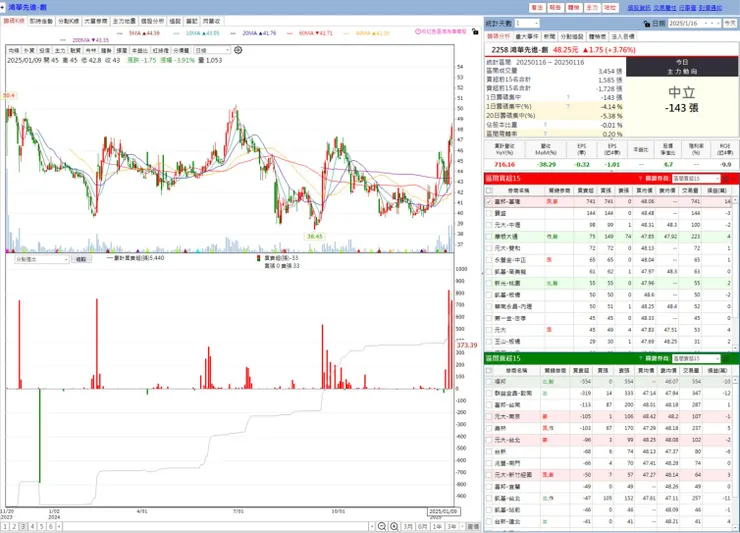Check the select-all box in sell table header

click(x=489, y=371)
